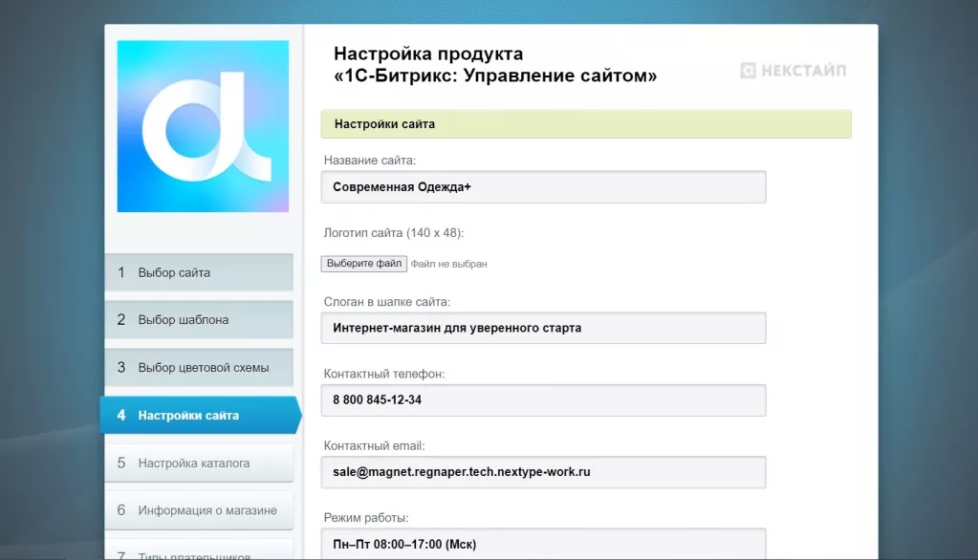
Task: Click the Выберите файл button
Action: [x=364, y=264]
